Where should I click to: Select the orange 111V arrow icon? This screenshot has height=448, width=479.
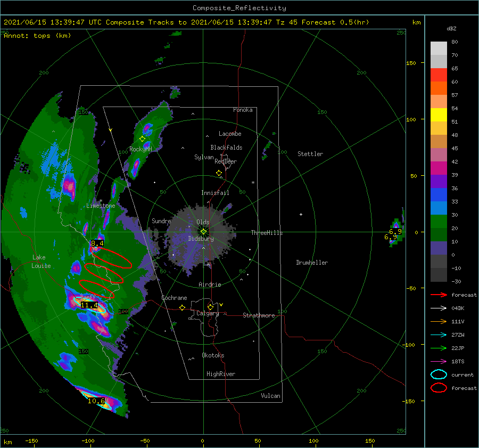tap(439, 321)
